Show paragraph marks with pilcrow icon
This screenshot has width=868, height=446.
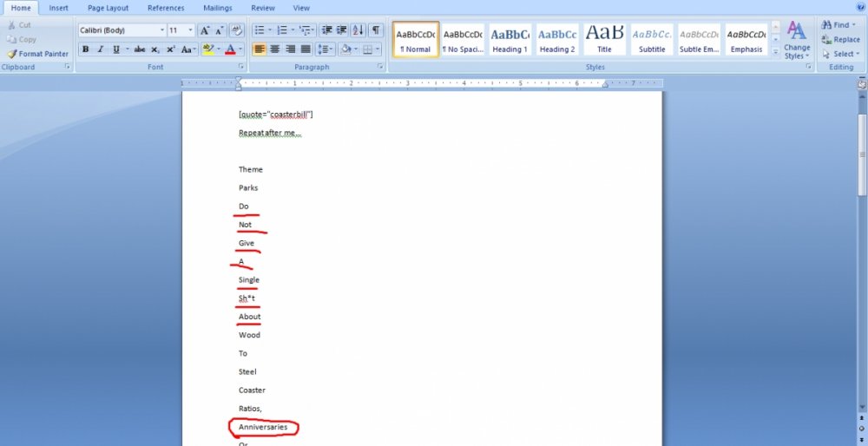[x=376, y=30]
